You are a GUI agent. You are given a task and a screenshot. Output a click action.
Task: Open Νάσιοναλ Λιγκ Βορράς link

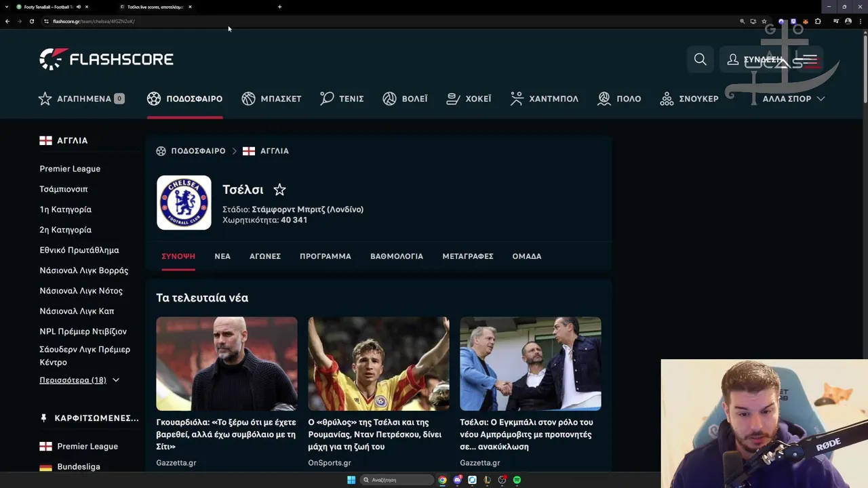click(84, 270)
